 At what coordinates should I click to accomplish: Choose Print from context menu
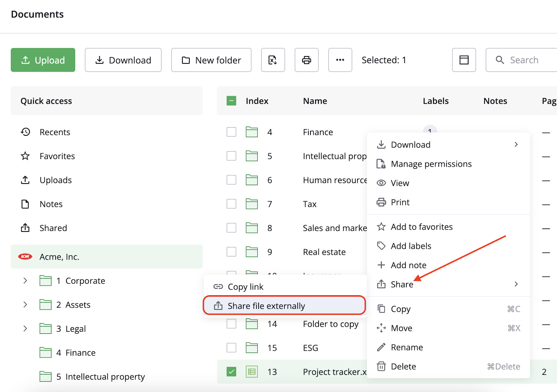coord(448,202)
